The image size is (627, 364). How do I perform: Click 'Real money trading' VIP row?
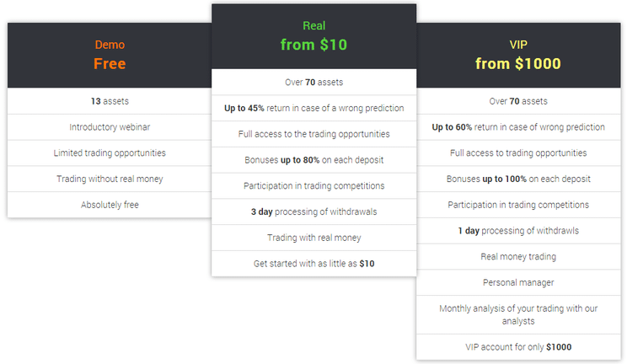click(x=518, y=257)
